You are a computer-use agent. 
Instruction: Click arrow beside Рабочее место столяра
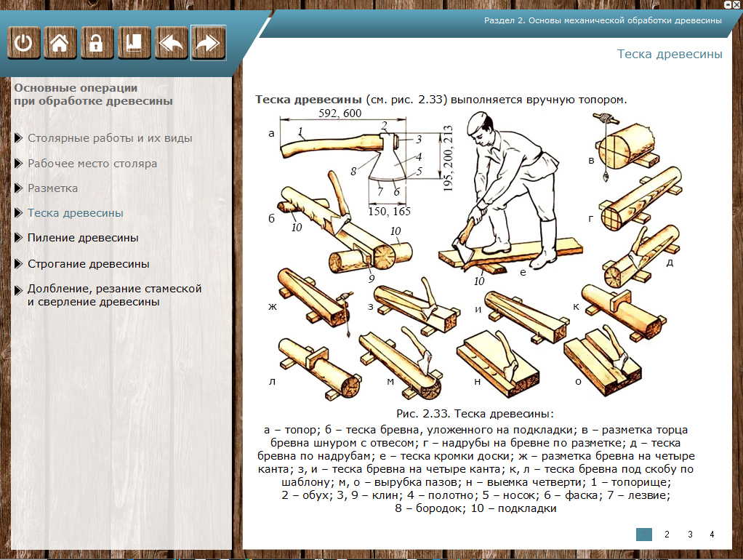coord(18,164)
